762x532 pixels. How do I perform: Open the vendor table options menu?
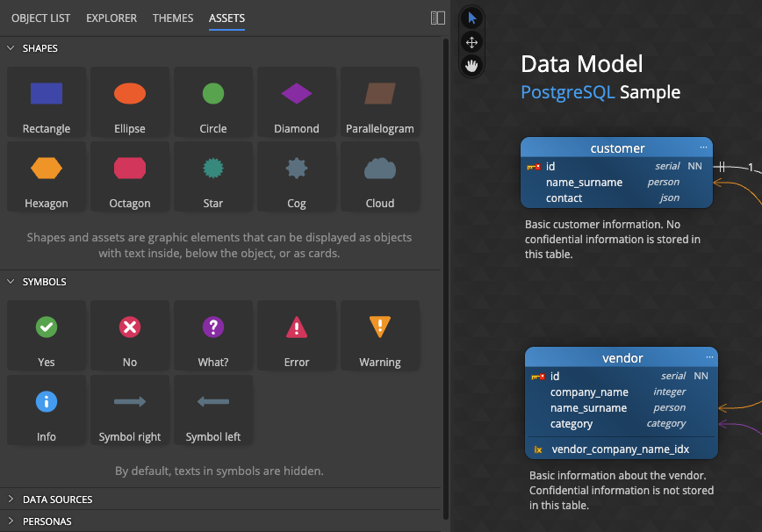[x=708, y=357]
